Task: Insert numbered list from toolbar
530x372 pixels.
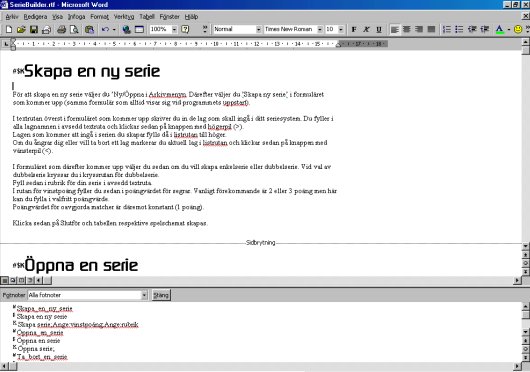Action: pyautogui.click(x=447, y=29)
